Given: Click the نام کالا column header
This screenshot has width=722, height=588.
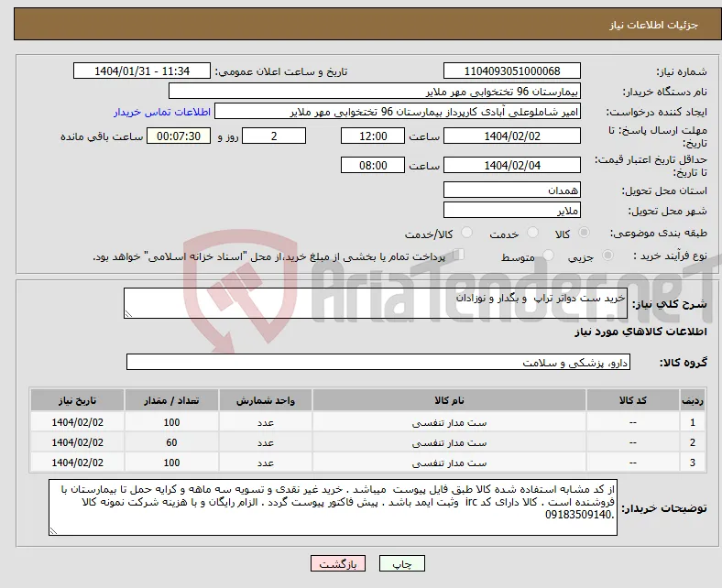Looking at the screenshot, I should [449, 400].
